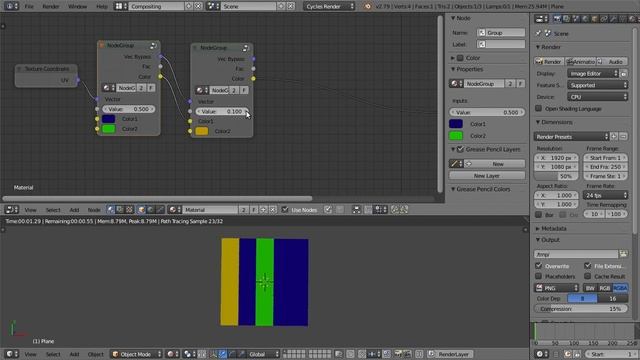The height and width of the screenshot is (360, 640).
Task: Open the node editor Add menu
Action: pyautogui.click(x=74, y=210)
